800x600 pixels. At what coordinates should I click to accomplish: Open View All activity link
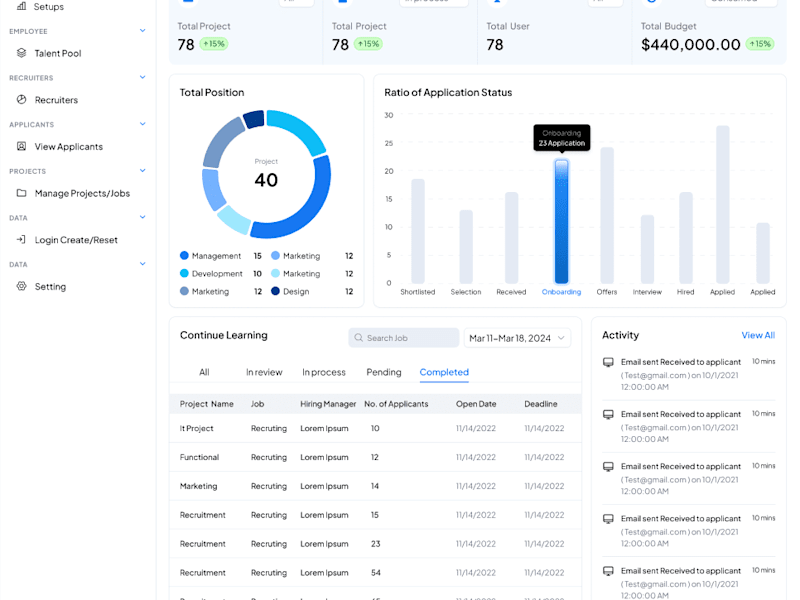pyautogui.click(x=758, y=335)
